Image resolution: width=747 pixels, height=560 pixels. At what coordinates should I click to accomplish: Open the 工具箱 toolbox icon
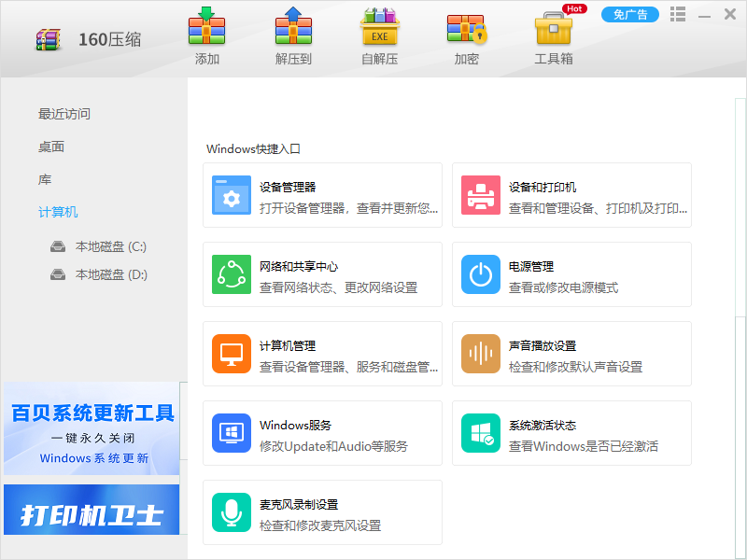click(x=553, y=28)
